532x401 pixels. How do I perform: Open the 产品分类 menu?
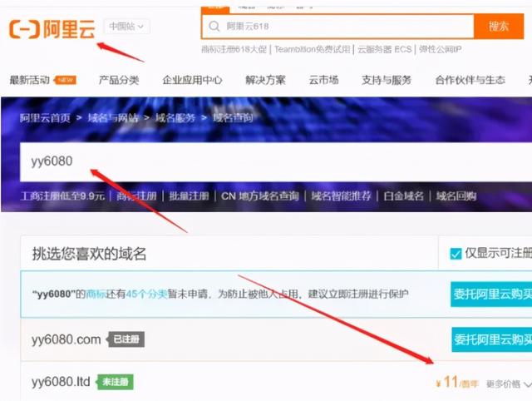tap(119, 81)
